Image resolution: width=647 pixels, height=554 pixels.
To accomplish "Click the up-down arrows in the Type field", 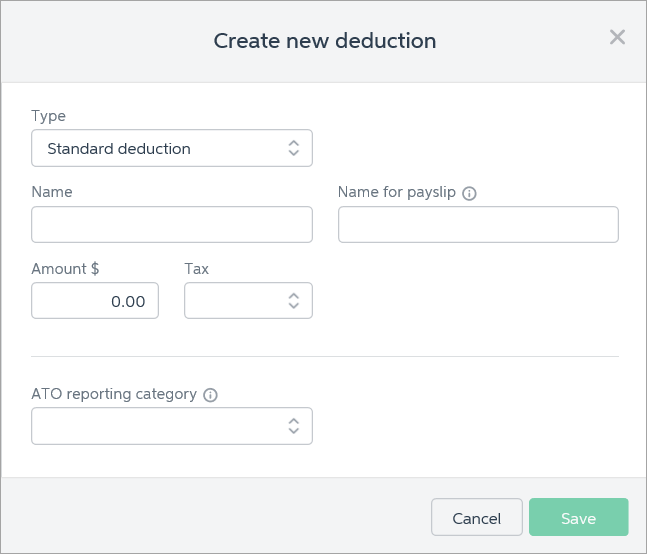I will click(x=293, y=148).
